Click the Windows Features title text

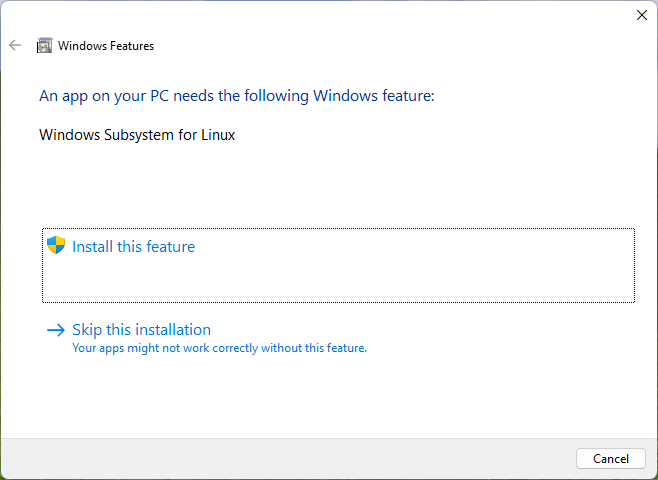click(x=106, y=46)
